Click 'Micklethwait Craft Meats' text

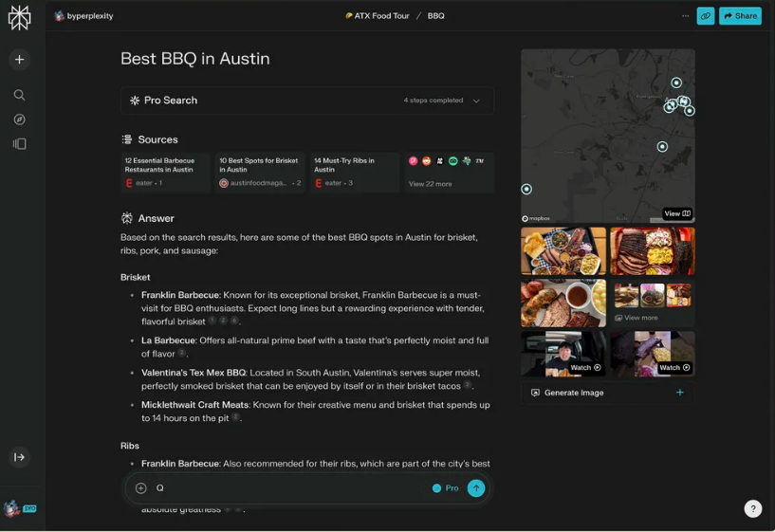coord(194,405)
